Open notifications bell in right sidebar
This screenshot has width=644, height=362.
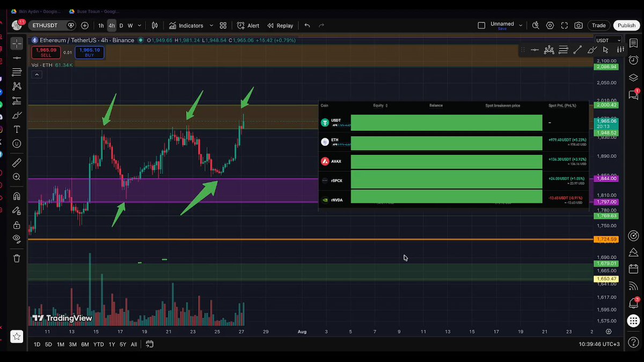tap(634, 303)
